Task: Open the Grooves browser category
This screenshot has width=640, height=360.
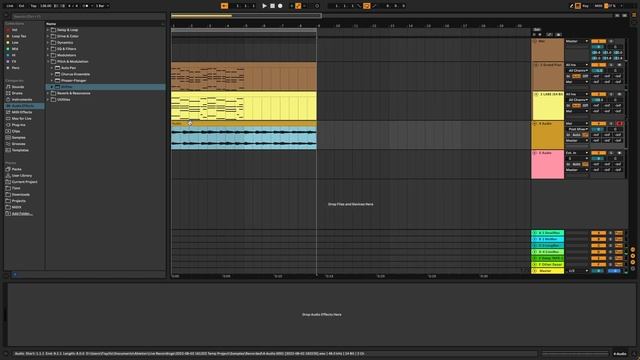Action: [x=18, y=144]
